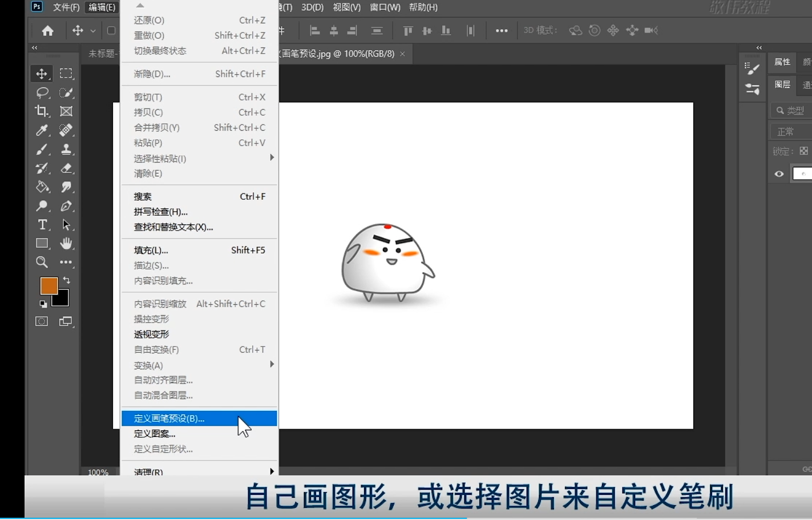Select the Pen tool
Image resolution: width=812 pixels, height=520 pixels.
(x=66, y=205)
